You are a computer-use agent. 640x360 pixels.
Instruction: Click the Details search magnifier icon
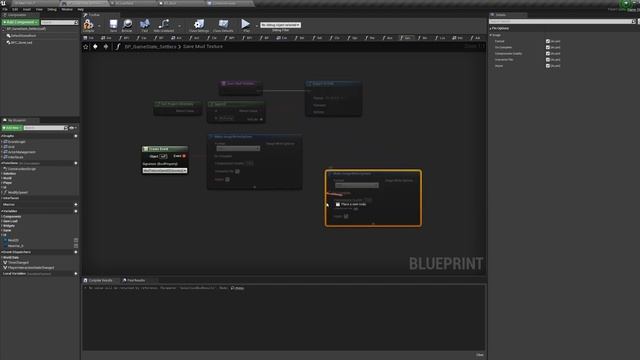point(633,21)
